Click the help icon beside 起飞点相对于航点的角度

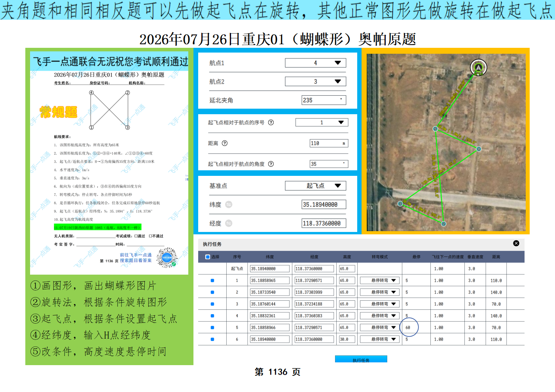(271, 164)
